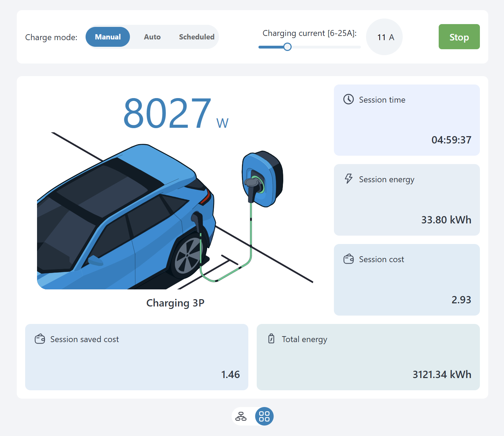
Task: Select the grid dashboard view icon
Action: tap(264, 416)
